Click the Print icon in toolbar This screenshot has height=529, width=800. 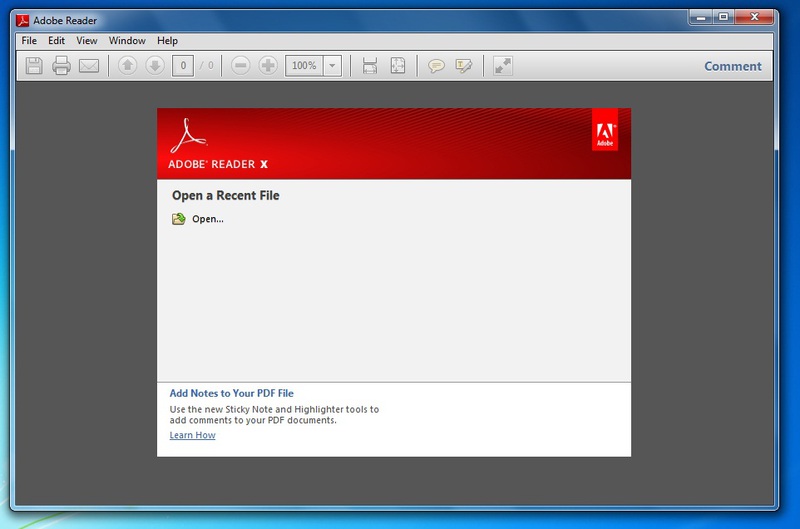coord(61,66)
